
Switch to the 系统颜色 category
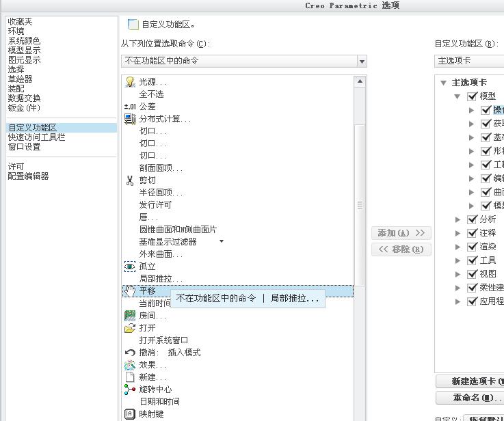pyautogui.click(x=24, y=41)
